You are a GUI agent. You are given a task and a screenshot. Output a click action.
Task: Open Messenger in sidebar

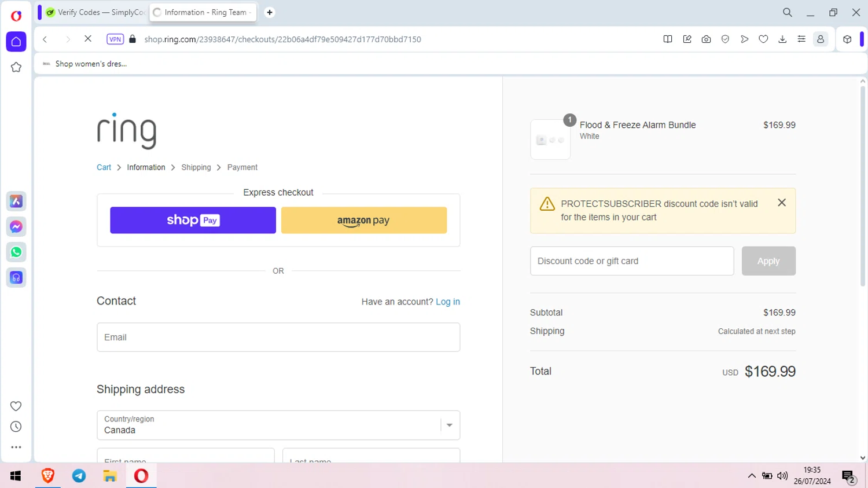16,227
